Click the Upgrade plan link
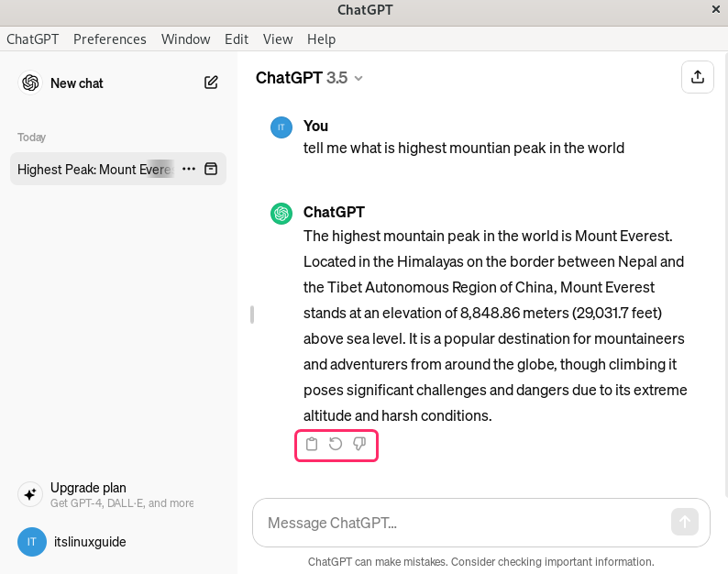 (x=88, y=488)
